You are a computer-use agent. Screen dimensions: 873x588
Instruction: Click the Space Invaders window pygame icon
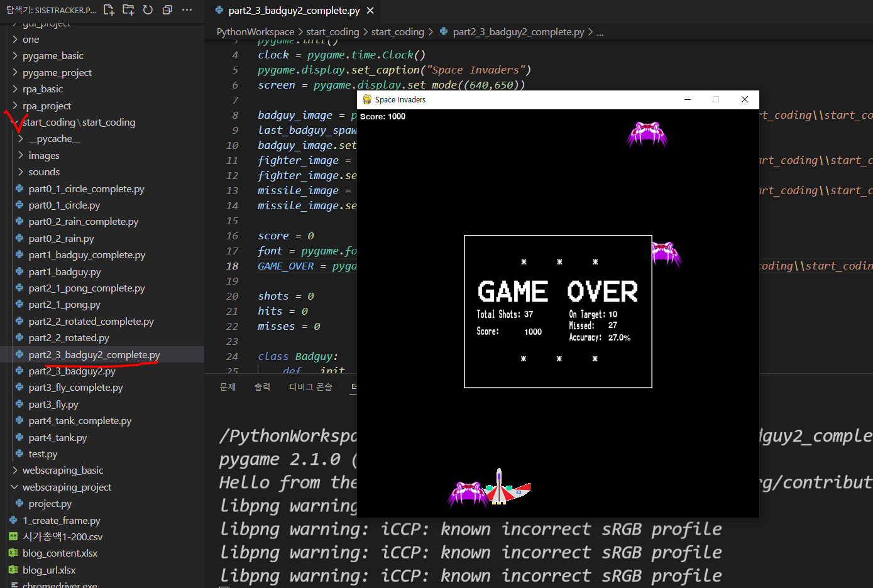[367, 99]
